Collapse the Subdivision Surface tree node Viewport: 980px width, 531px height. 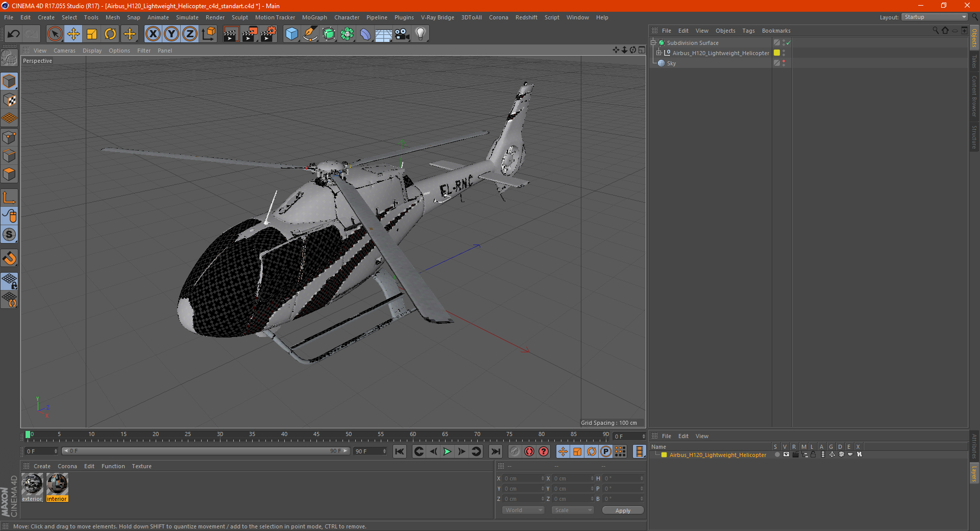653,43
